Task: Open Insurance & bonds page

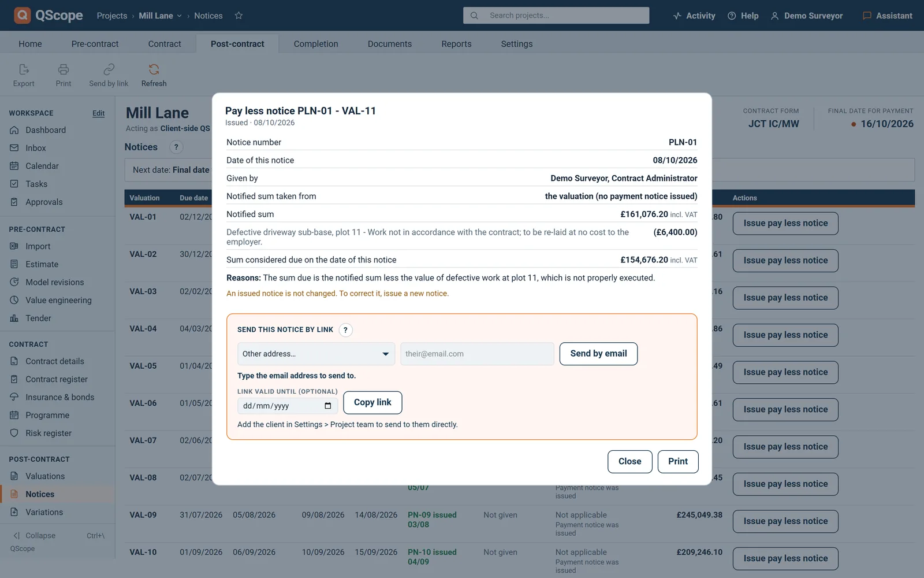Action: pos(59,397)
